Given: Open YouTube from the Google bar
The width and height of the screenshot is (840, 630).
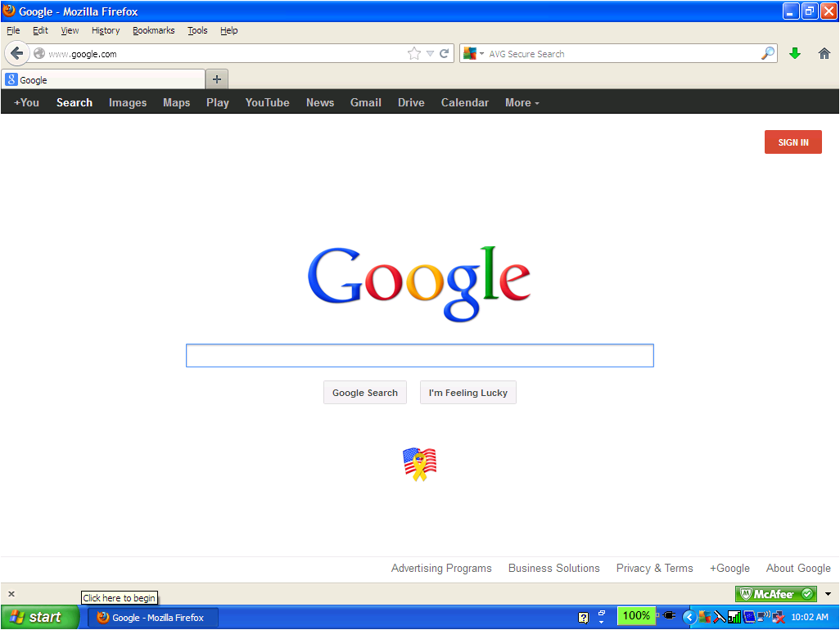Looking at the screenshot, I should tap(268, 102).
